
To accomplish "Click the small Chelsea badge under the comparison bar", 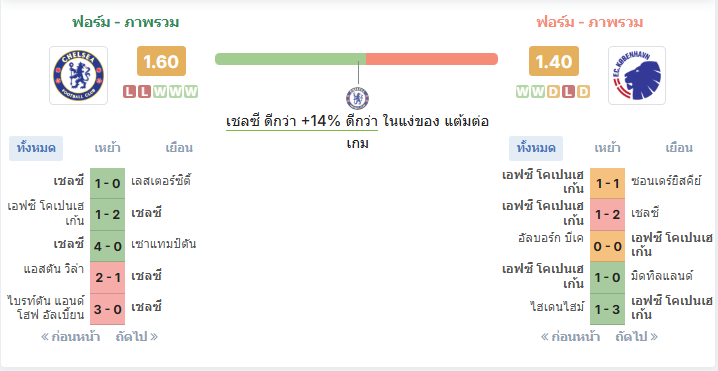I will coord(358,98).
